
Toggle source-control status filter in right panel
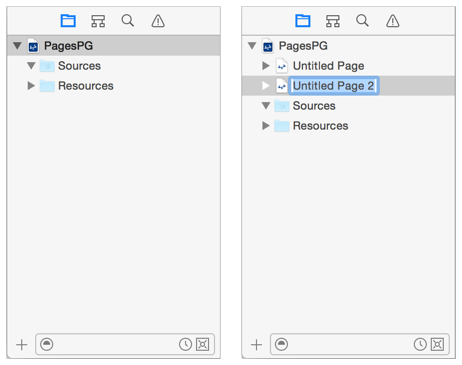click(437, 344)
